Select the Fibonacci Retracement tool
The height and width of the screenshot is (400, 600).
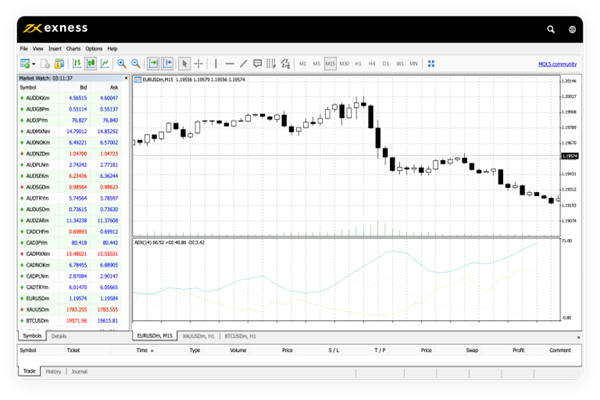(x=285, y=64)
